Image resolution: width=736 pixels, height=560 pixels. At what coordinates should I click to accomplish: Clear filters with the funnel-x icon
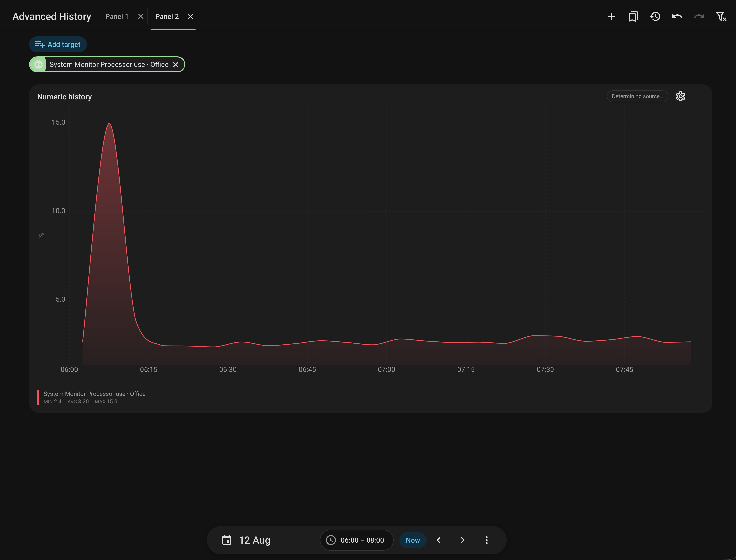click(721, 17)
